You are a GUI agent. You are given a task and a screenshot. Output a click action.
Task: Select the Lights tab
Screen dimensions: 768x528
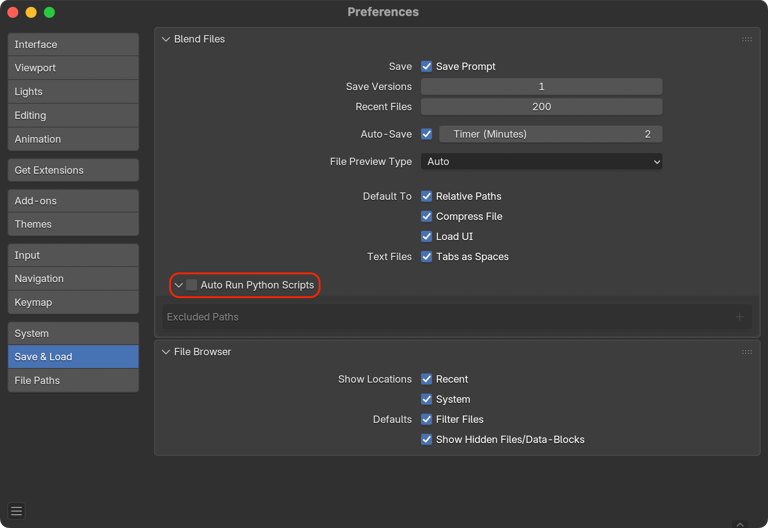(73, 92)
